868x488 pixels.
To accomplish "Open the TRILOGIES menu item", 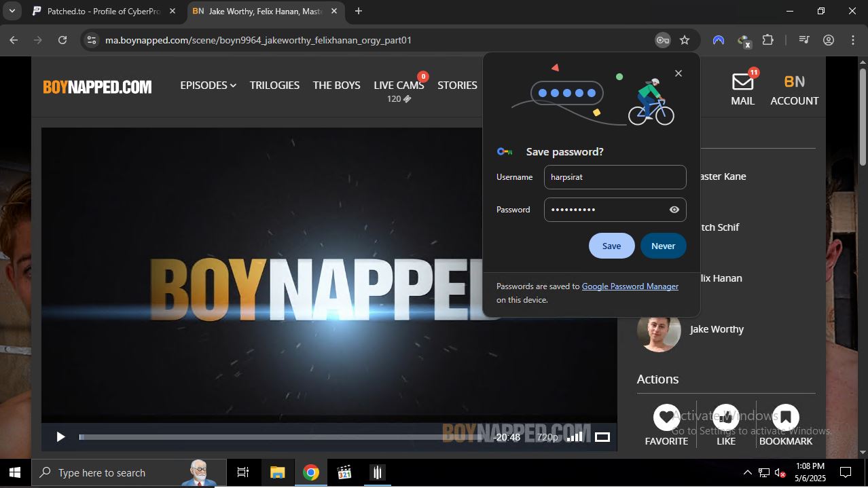I will click(274, 85).
